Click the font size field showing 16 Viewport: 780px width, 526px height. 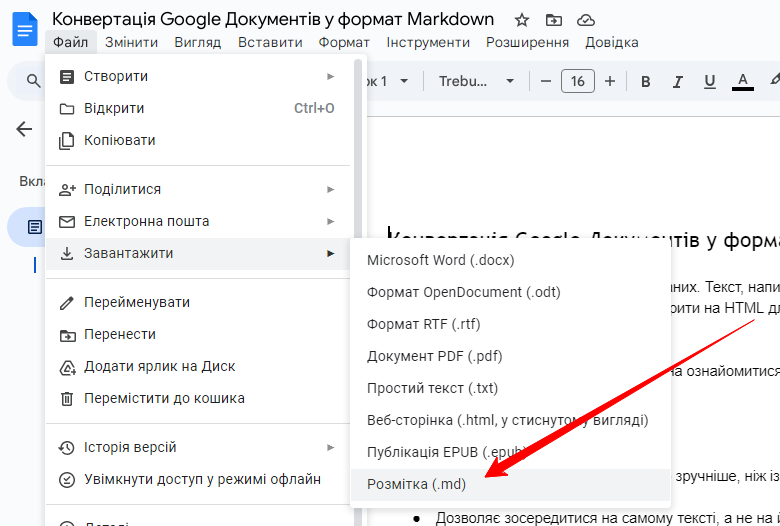[x=578, y=81]
